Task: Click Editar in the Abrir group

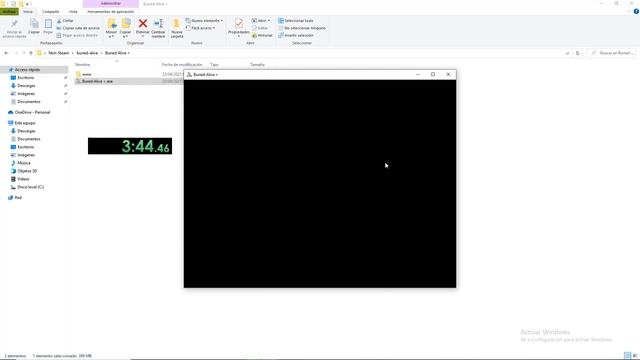Action: pos(260,28)
